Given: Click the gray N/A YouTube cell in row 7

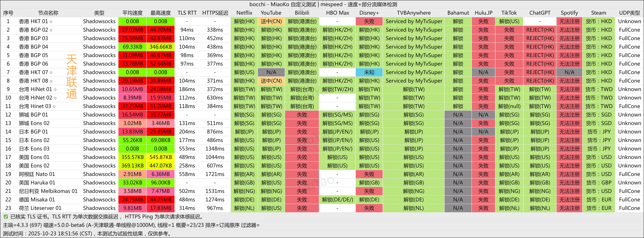Looking at the screenshot, I should pyautogui.click(x=271, y=72).
